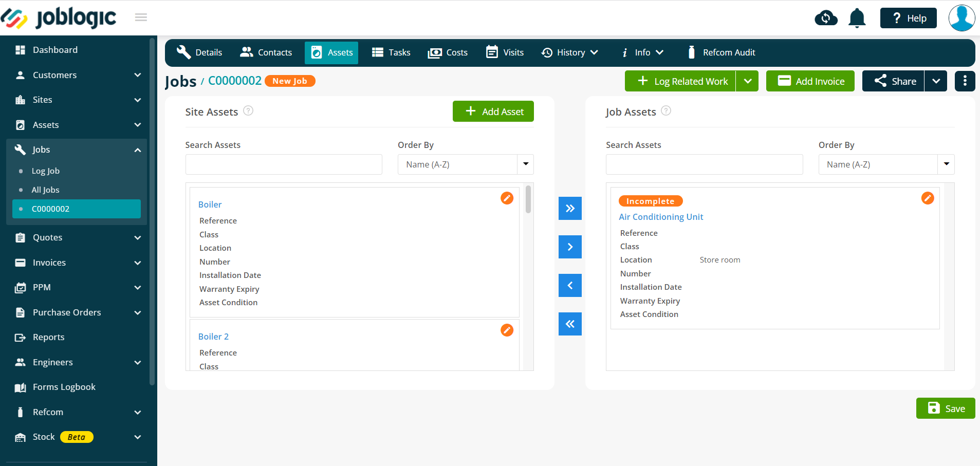980x466 pixels.
Task: Edit the Air Conditioning Unit pencil icon
Action: click(x=928, y=198)
